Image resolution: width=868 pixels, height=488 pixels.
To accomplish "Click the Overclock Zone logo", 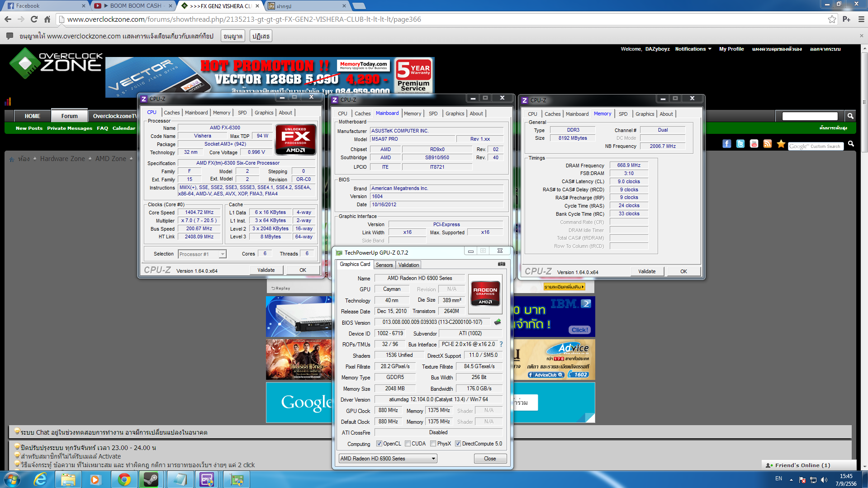I will [57, 64].
